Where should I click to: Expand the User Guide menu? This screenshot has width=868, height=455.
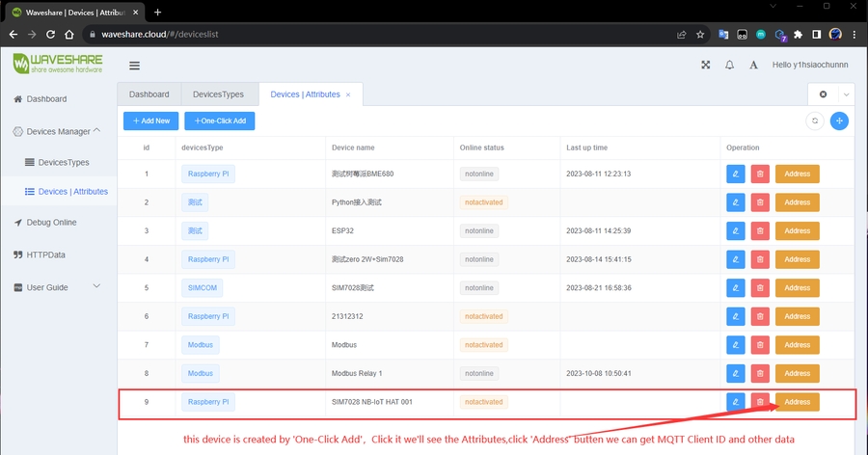[x=96, y=286]
